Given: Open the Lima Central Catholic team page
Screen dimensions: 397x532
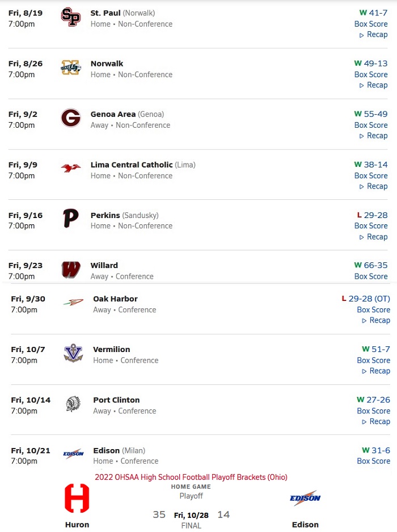Looking at the screenshot, I should [132, 165].
